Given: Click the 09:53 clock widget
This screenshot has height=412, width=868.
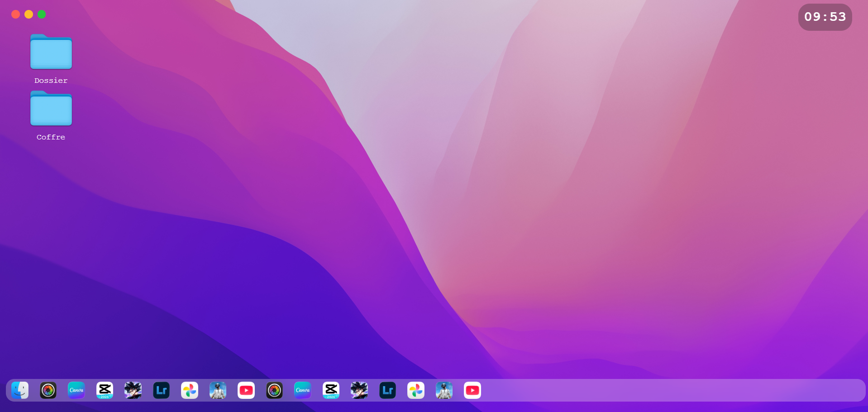Looking at the screenshot, I should [x=825, y=17].
